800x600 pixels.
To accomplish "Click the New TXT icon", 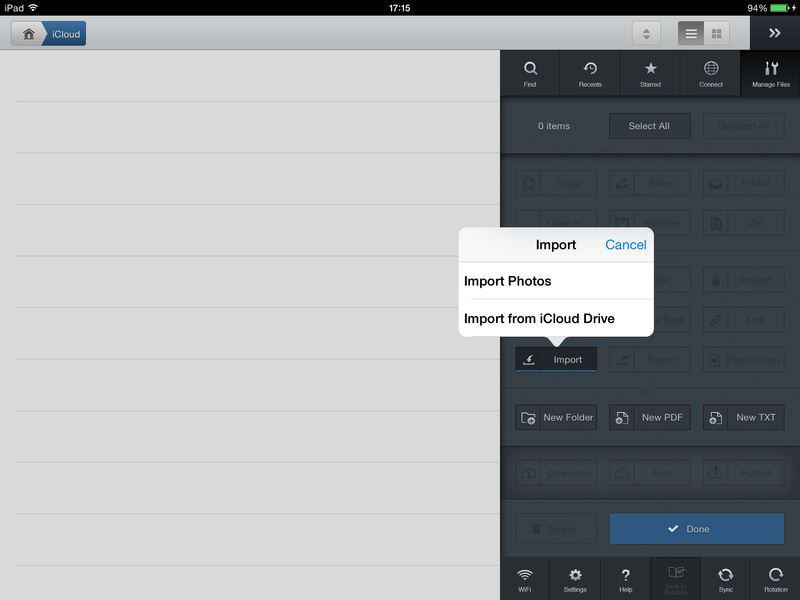I will tap(715, 418).
